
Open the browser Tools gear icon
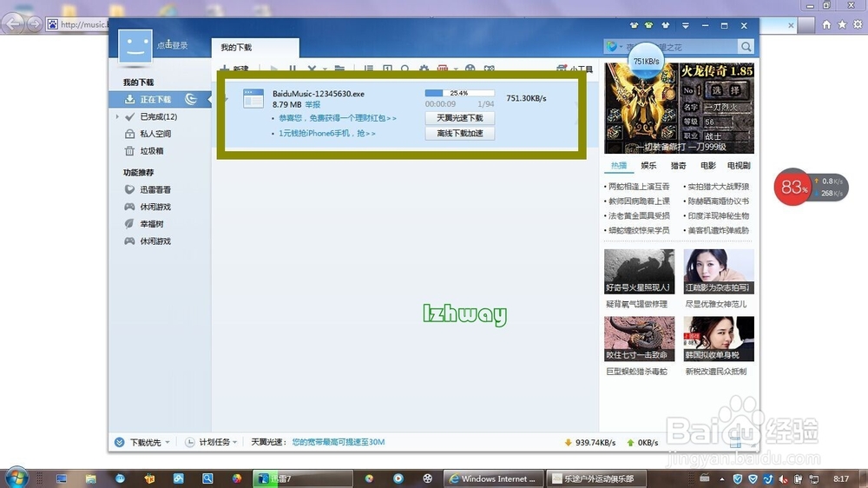pyautogui.click(x=858, y=24)
